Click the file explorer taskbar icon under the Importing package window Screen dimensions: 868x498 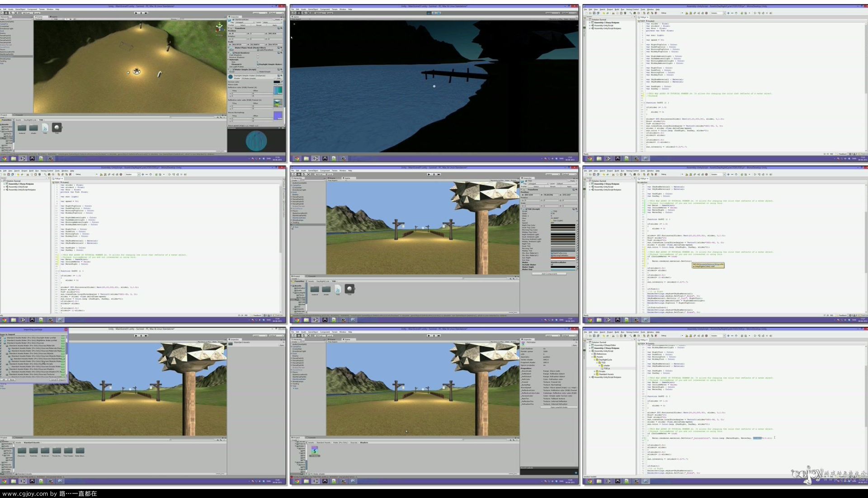pyautogui.click(x=13, y=481)
